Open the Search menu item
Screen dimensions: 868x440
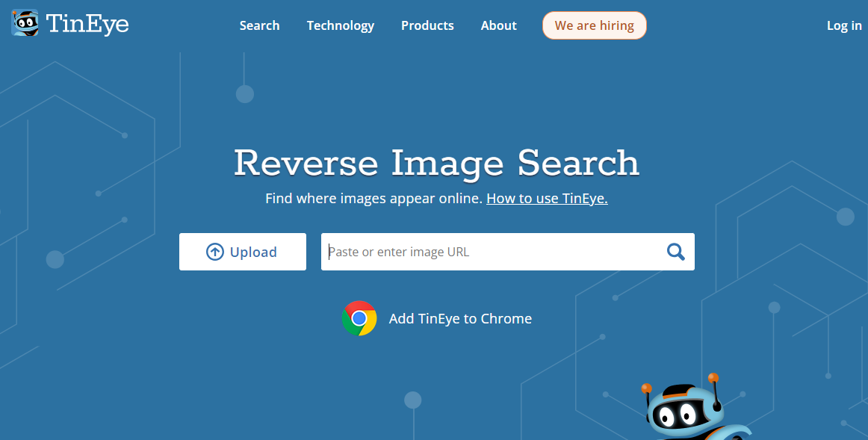259,25
